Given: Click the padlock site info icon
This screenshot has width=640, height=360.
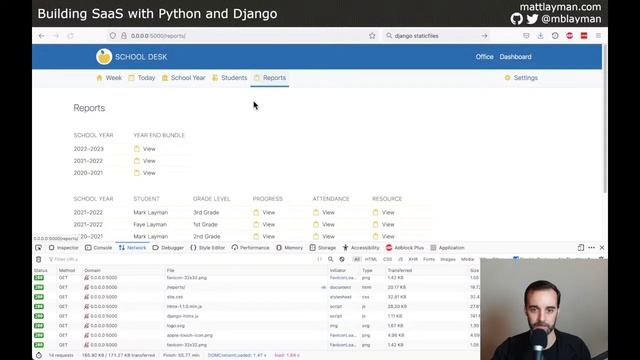Looking at the screenshot, I should tap(124, 36).
